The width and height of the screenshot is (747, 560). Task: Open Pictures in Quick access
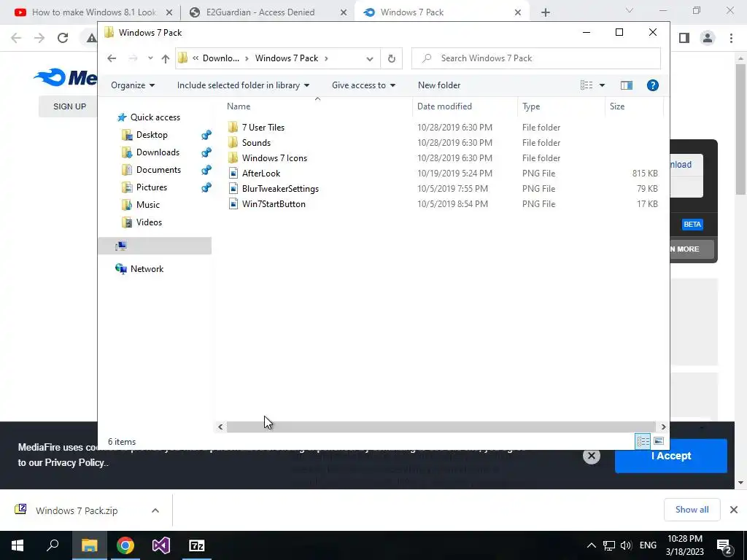[152, 187]
